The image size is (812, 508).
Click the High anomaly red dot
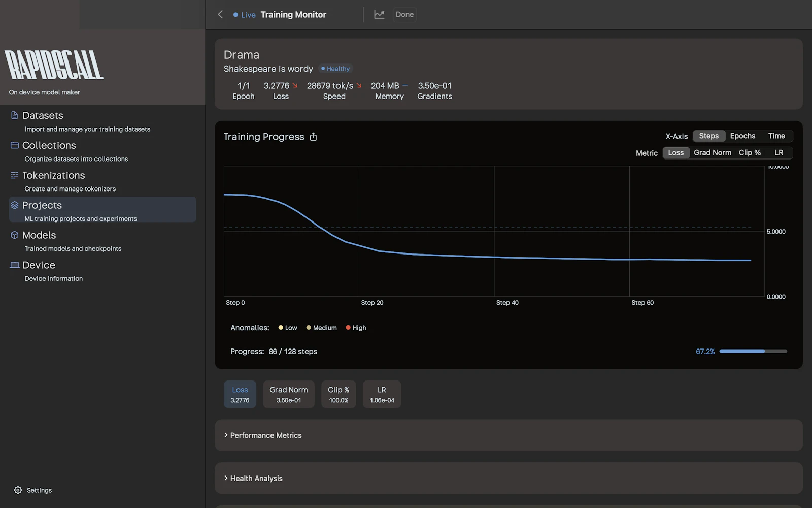348,328
